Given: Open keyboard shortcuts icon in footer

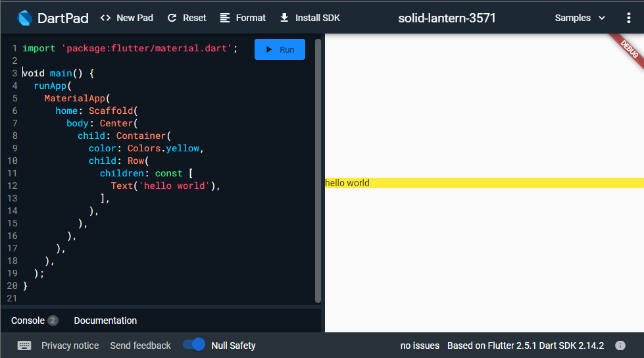Looking at the screenshot, I should coord(24,345).
